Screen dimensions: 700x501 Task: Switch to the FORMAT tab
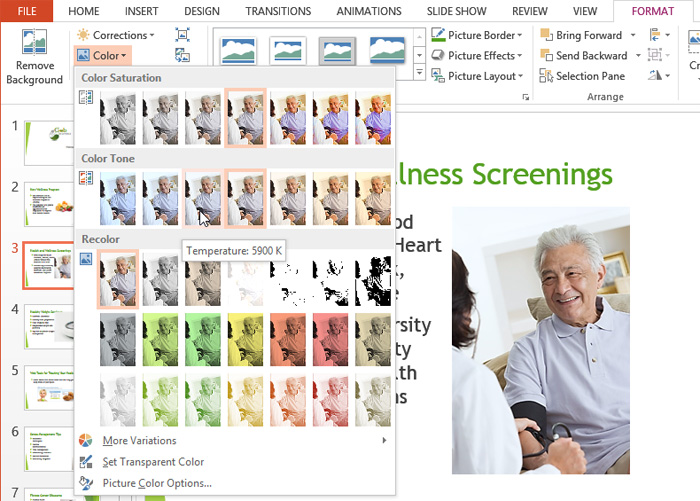653,11
